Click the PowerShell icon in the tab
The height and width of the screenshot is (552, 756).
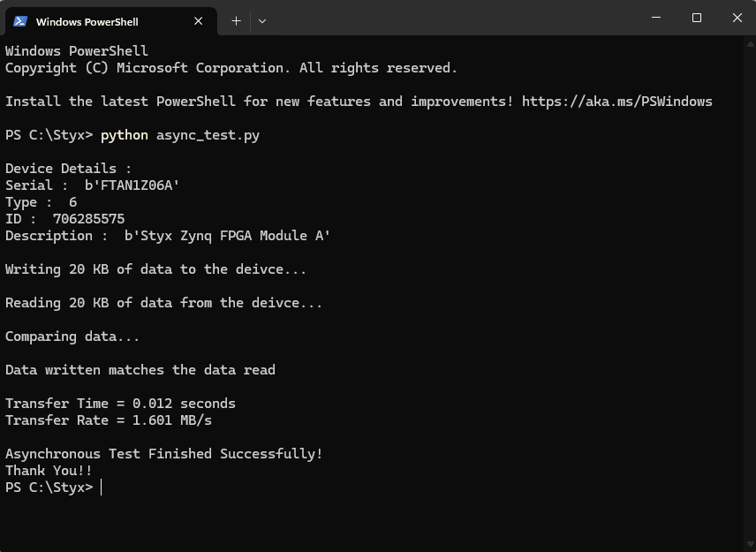pyautogui.click(x=19, y=21)
